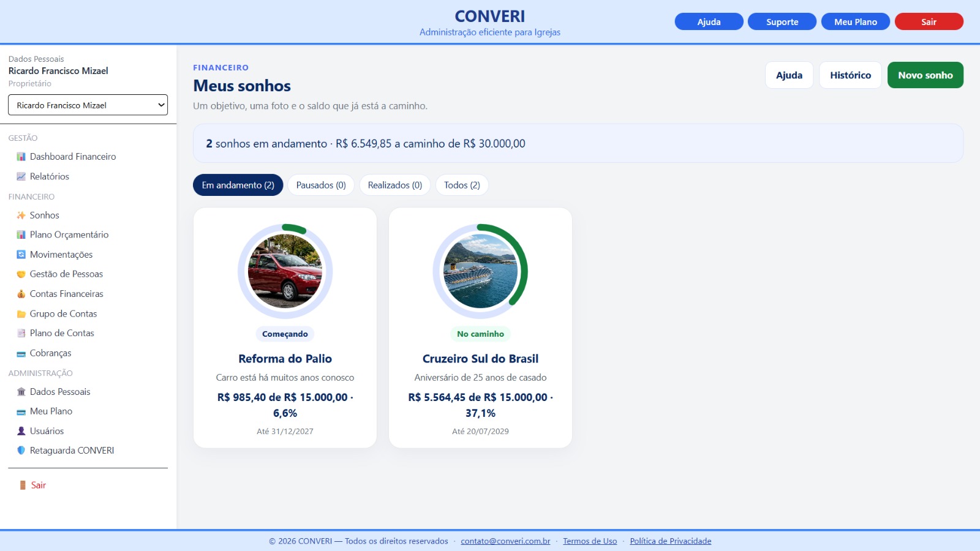This screenshot has height=551, width=980.
Task: Open the Cruzeiro Sul do Brasil title
Action: pyautogui.click(x=480, y=359)
